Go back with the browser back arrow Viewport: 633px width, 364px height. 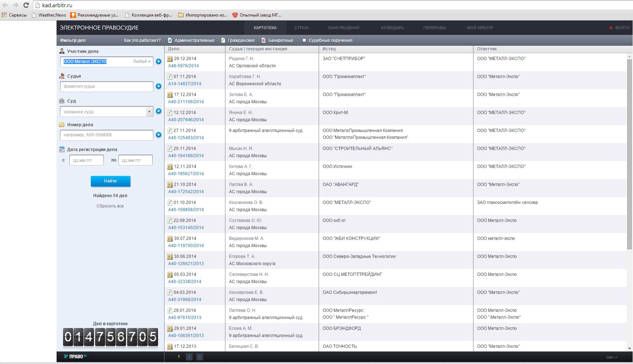point(5,5)
